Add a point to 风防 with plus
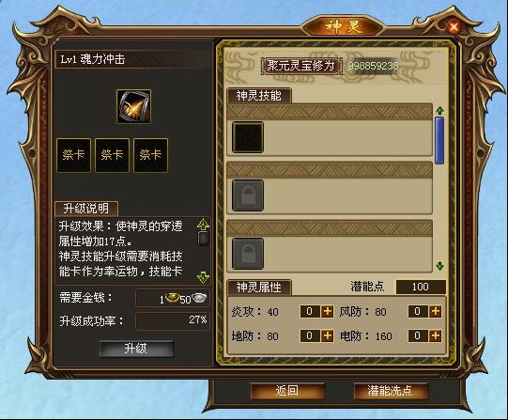Screen dimensions: 508x420 tap(436, 311)
